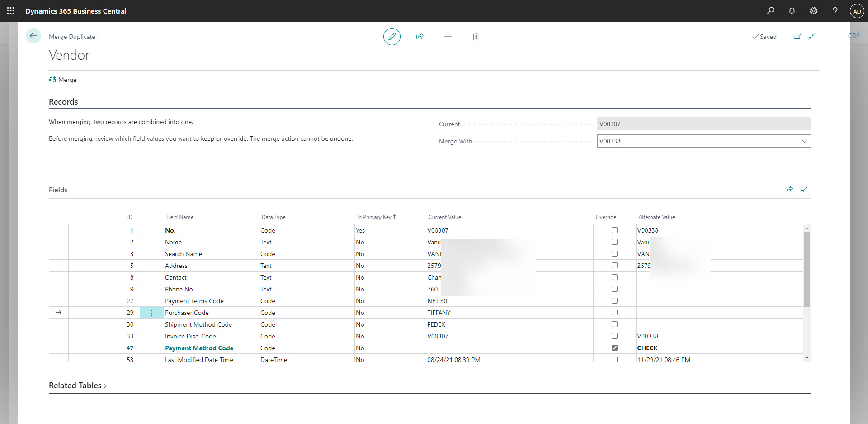This screenshot has height=424, width=868.
Task: Select ID 47 cell
Action: click(104, 348)
